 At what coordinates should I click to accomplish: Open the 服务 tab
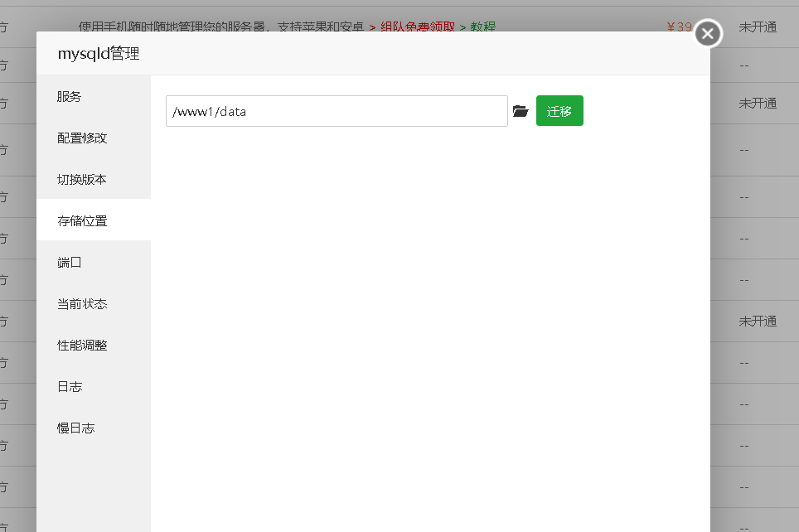point(94,97)
